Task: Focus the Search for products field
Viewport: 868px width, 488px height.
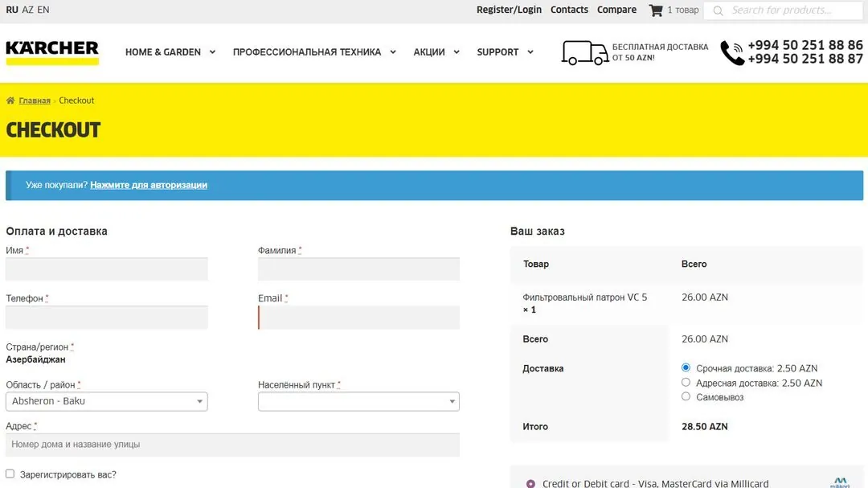Action: point(784,10)
